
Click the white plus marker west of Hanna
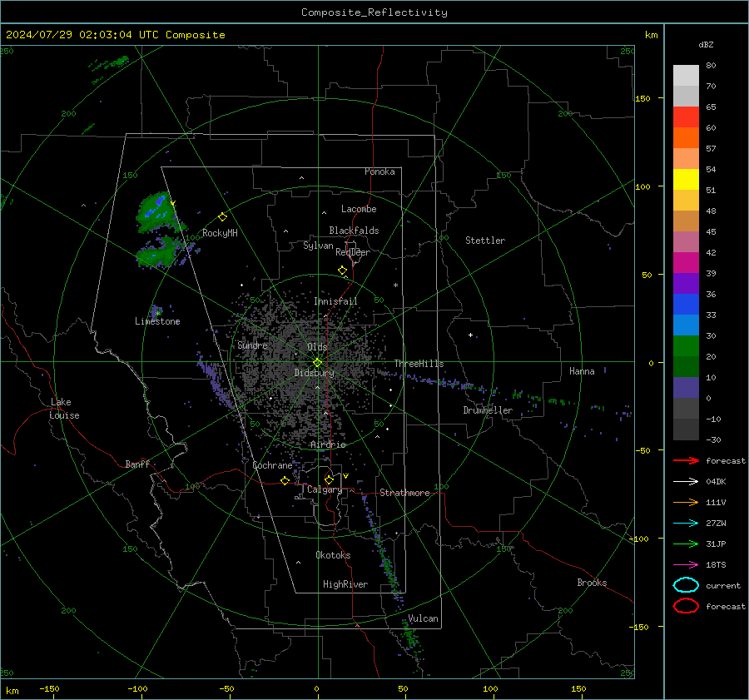pyautogui.click(x=470, y=335)
